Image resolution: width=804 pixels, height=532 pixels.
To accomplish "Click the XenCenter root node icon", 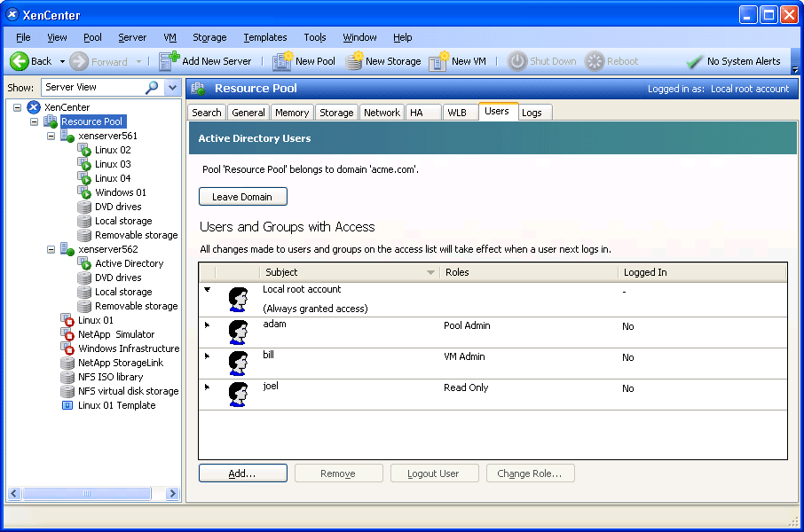I will [34, 107].
